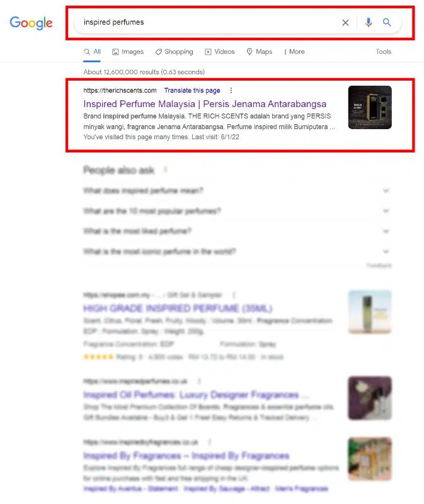Open the three-dot menu beside Translate this page
This screenshot has width=424, height=504.
click(231, 91)
